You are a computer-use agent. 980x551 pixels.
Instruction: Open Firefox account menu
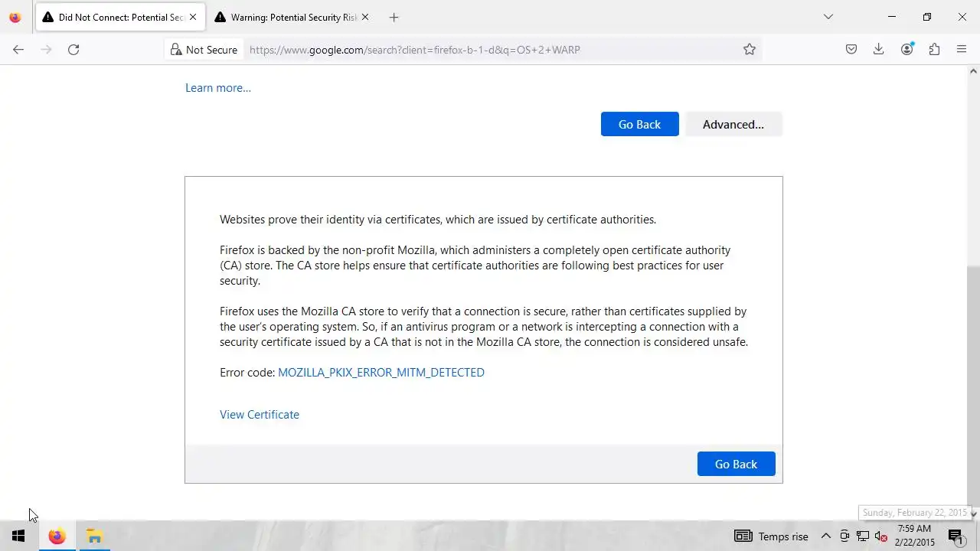(x=907, y=50)
